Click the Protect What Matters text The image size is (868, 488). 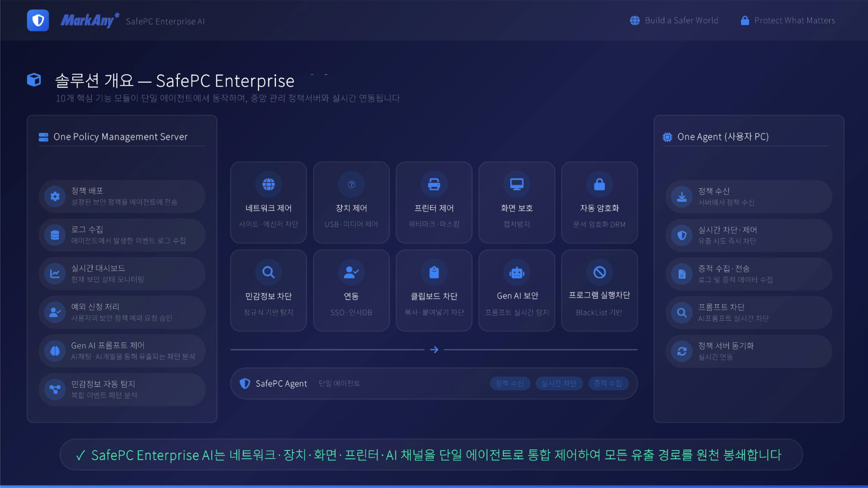[x=795, y=21]
